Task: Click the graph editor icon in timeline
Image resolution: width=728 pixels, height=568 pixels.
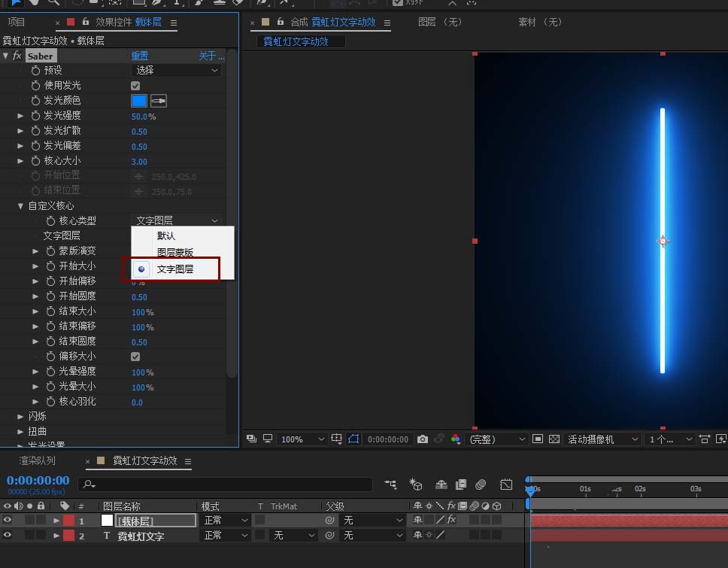Action: [506, 484]
